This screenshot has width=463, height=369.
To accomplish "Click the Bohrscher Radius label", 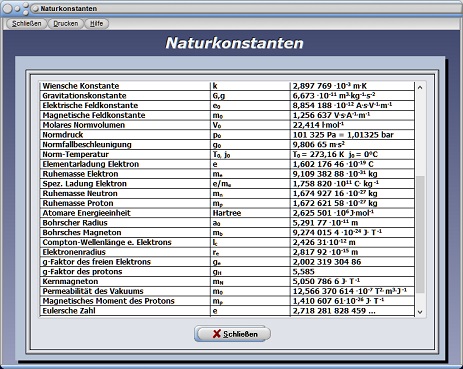I will pyautogui.click(x=75, y=223).
